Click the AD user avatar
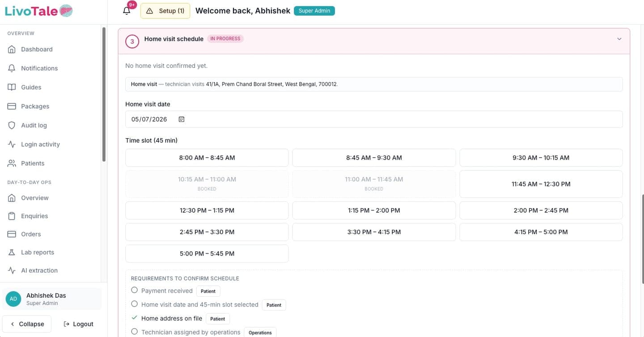644x337 pixels. pos(13,299)
